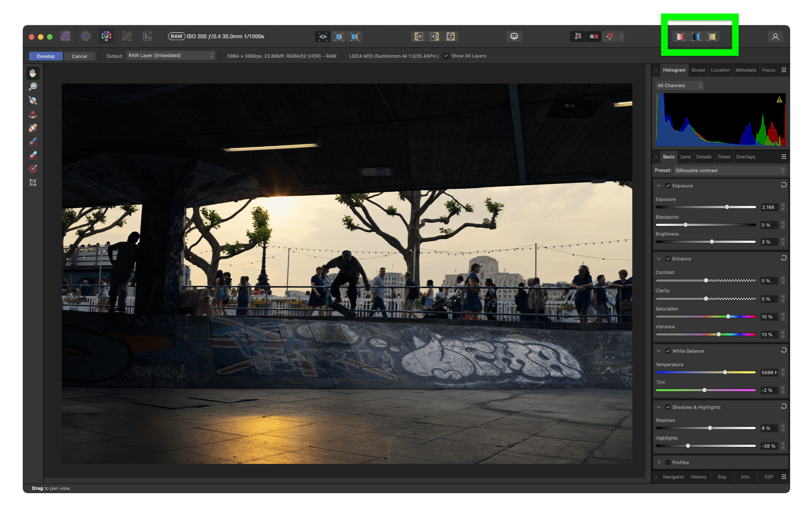The width and height of the screenshot is (812, 507).
Task: Select the Overlay Erase tool
Action: click(x=33, y=155)
